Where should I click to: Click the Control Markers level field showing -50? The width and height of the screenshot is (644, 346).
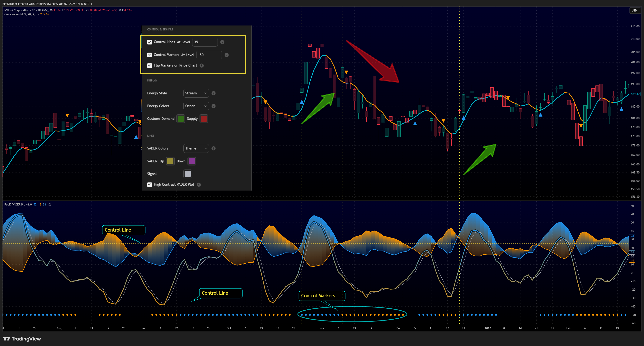coord(209,55)
